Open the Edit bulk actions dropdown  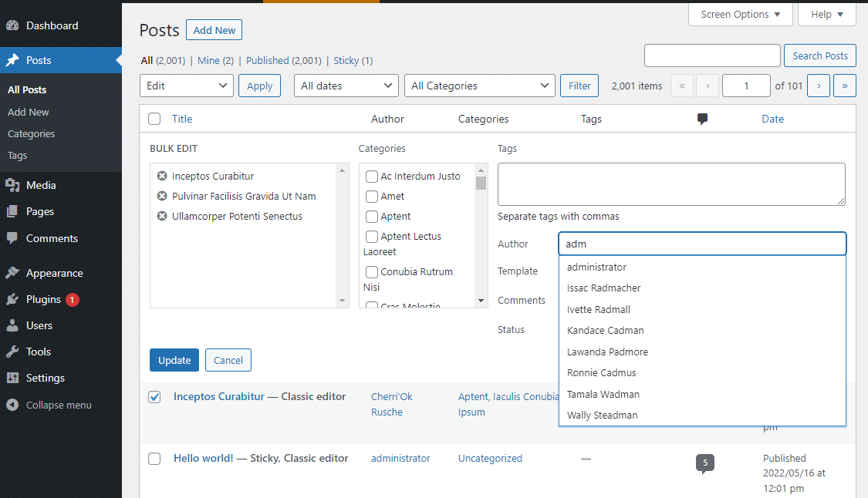click(x=186, y=86)
